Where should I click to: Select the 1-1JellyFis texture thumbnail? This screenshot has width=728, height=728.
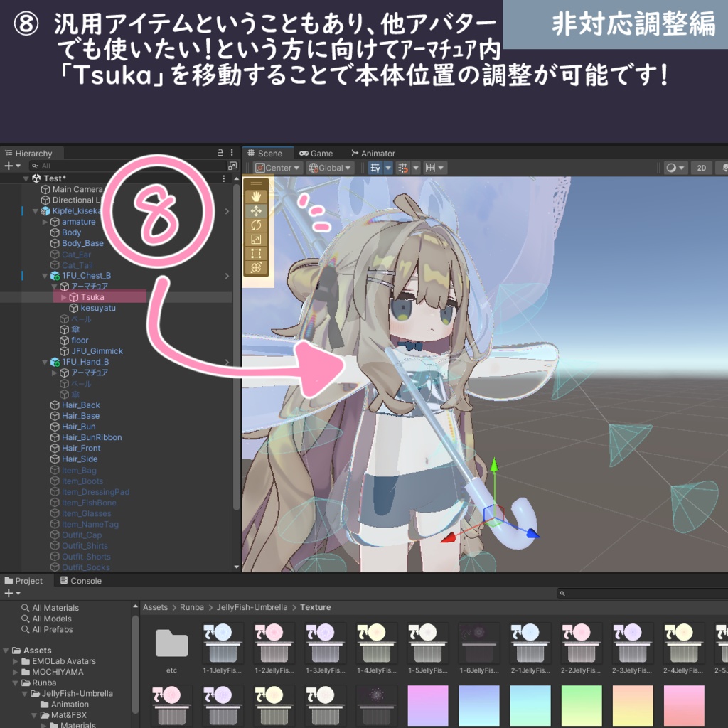point(223,643)
